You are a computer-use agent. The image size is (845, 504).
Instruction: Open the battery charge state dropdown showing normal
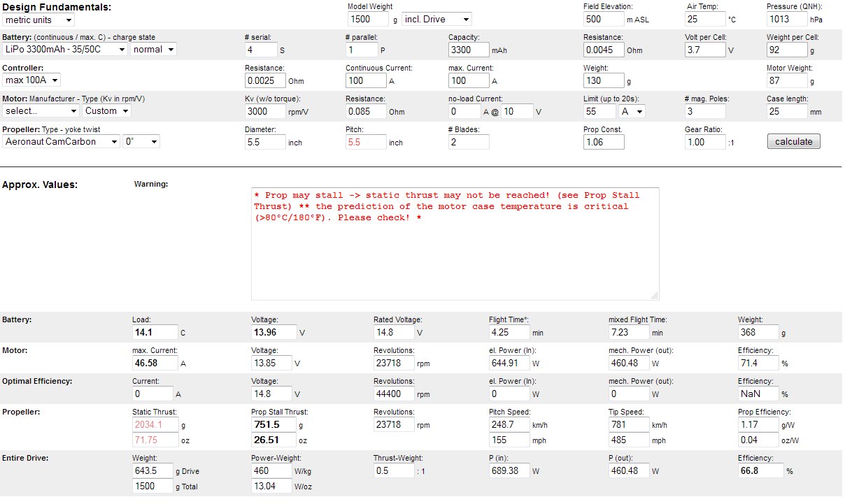pos(153,49)
